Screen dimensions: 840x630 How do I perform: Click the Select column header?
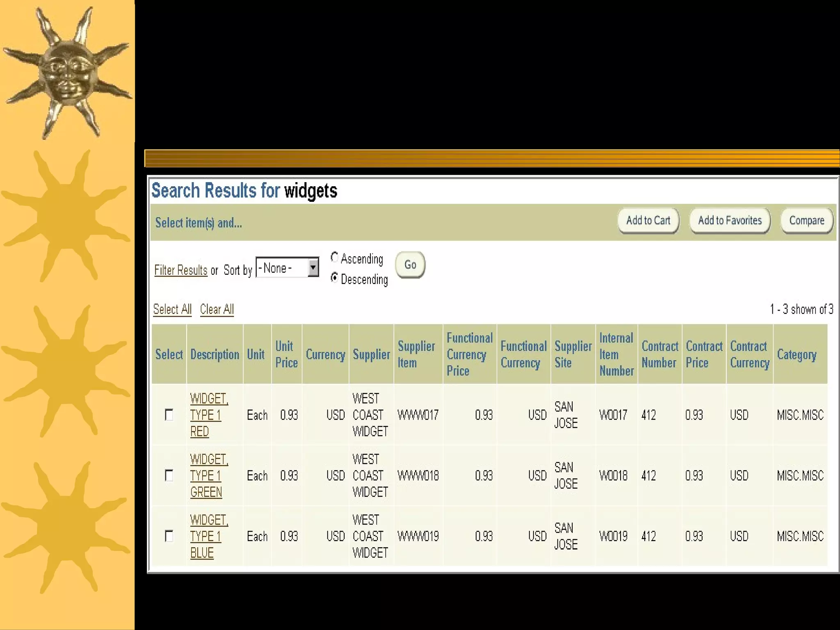(x=169, y=354)
